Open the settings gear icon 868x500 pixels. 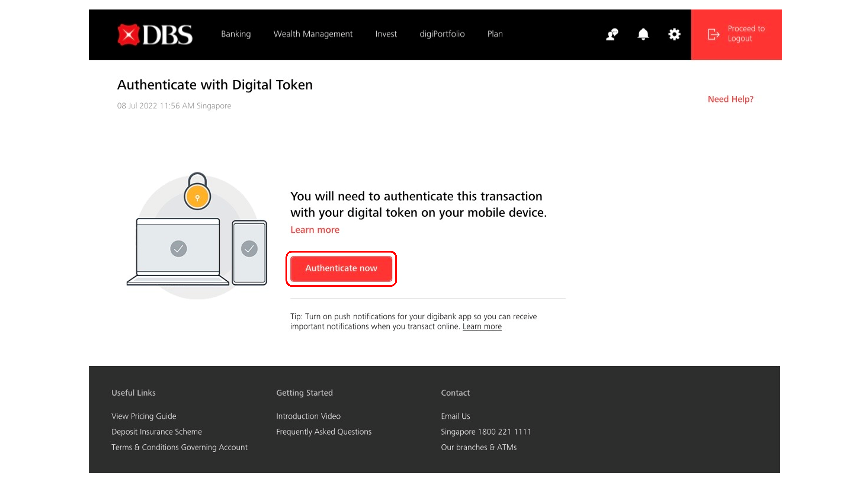coord(674,34)
